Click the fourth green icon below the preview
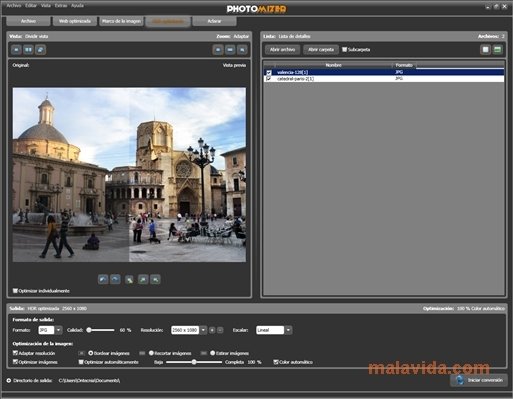This screenshot has width=513, height=399. tap(143, 279)
